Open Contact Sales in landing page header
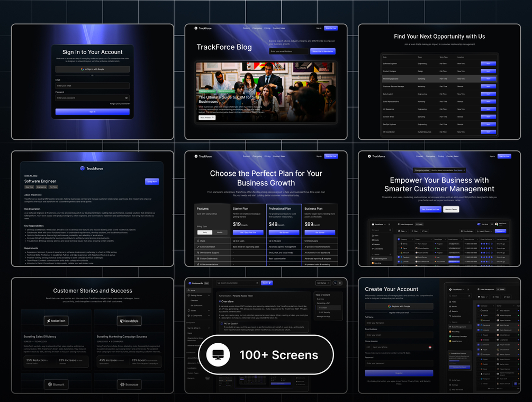 click(x=452, y=156)
